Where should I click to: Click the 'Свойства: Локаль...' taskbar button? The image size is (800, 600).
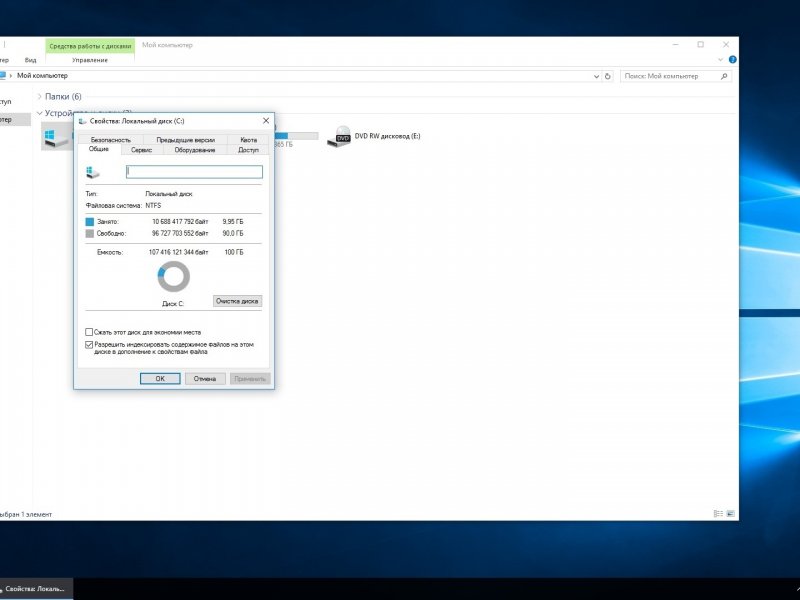click(35, 589)
